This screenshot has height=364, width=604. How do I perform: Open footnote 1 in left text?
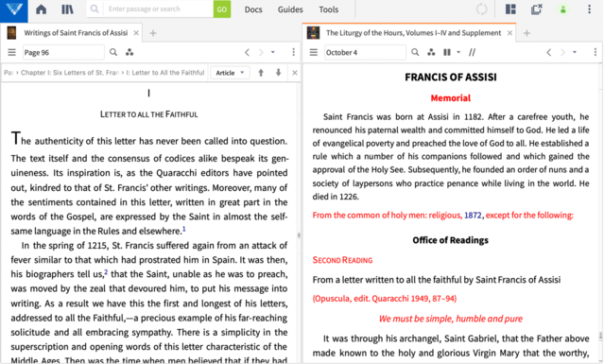(x=184, y=229)
